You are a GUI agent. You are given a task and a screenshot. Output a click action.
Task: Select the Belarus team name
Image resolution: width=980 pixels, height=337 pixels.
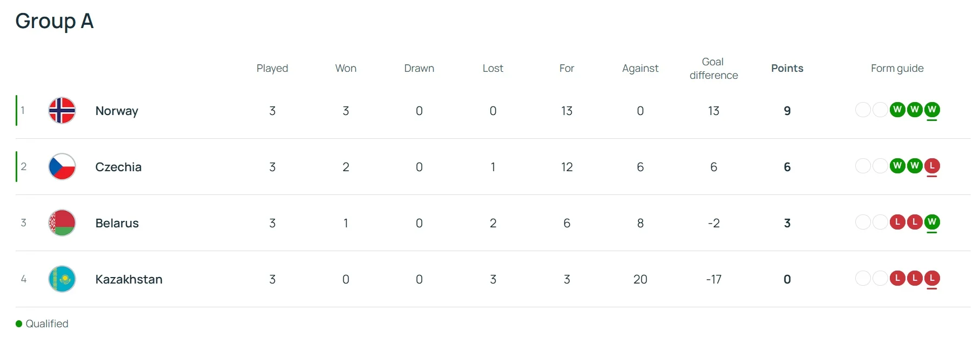117,223
